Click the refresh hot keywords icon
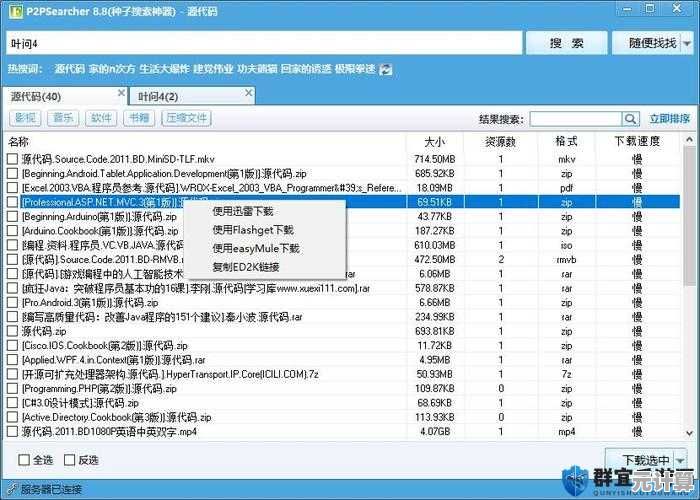The image size is (700, 500). 386,69
